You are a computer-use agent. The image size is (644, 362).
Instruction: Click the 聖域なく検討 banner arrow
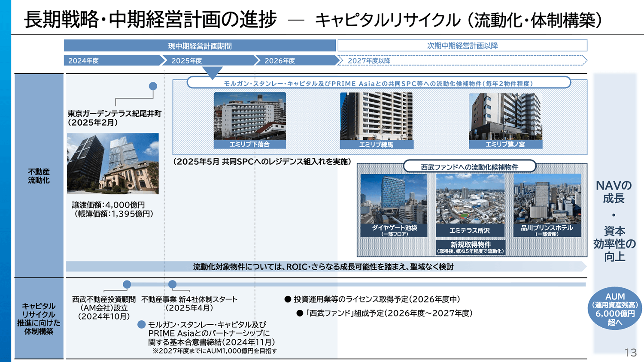click(x=326, y=266)
